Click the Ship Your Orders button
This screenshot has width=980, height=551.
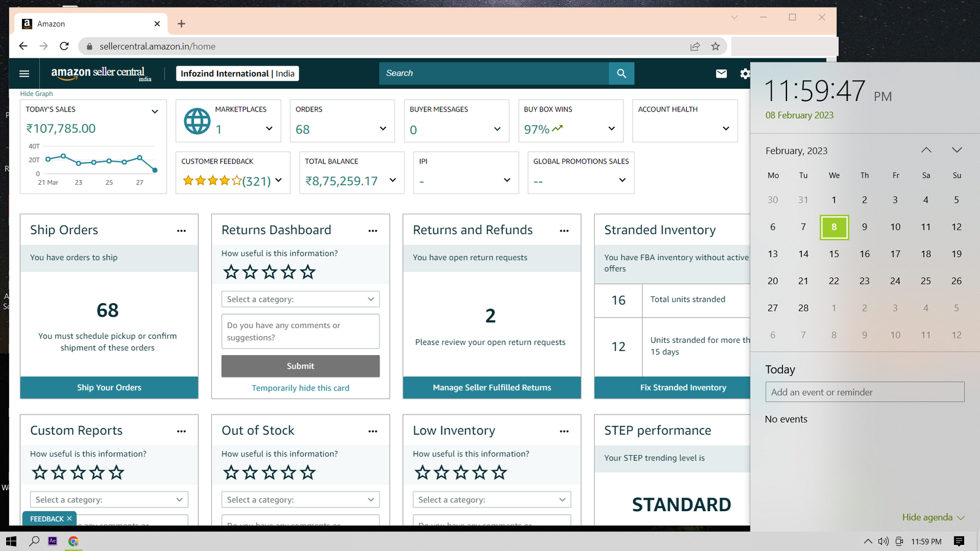pos(109,388)
